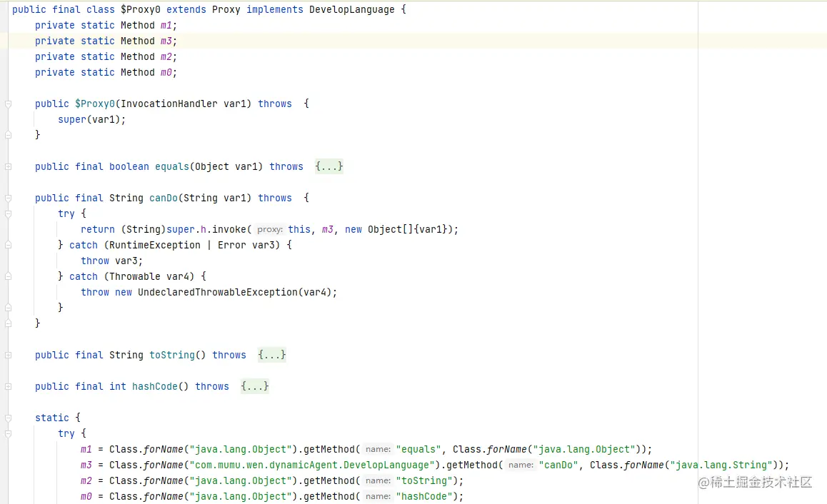
Task: Click the "java.lang.String" string literal
Action: pyautogui.click(x=721, y=465)
